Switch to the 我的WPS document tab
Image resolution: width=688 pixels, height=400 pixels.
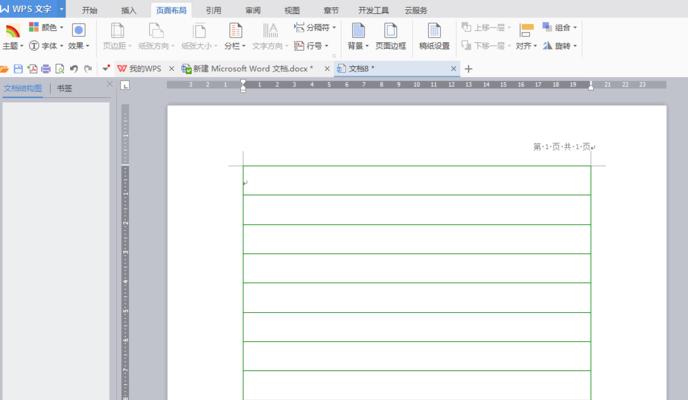point(140,68)
